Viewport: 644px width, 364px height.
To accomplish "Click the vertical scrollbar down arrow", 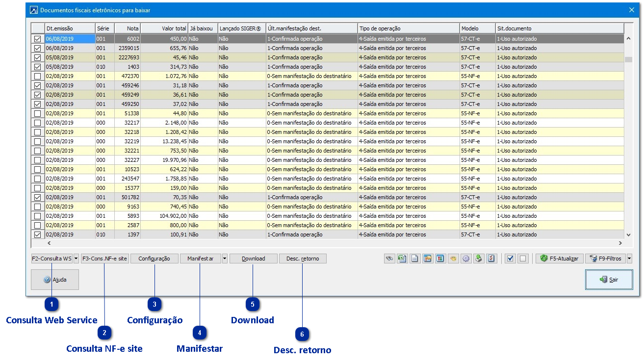I will click(628, 235).
